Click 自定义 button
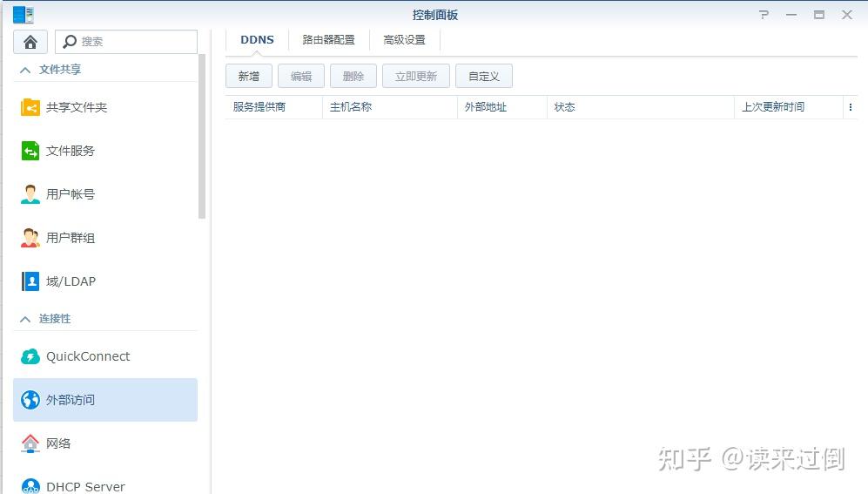Image resolution: width=868 pixels, height=494 pixels. [484, 76]
